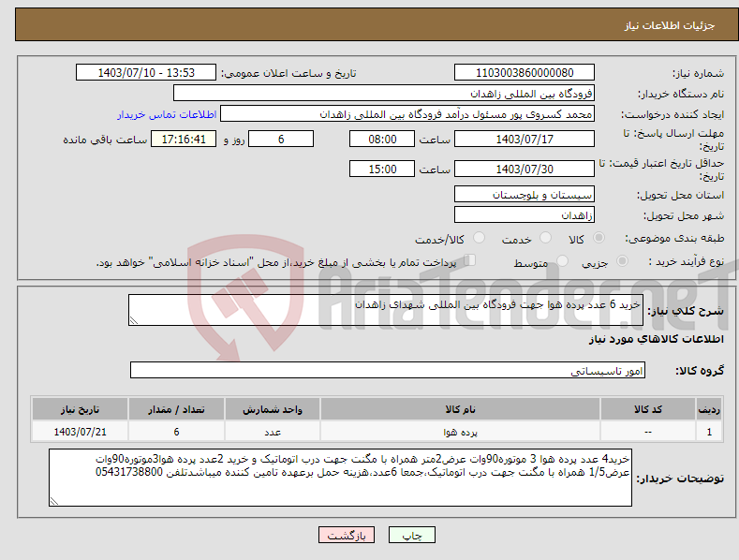Click the چاپ (print) button
Image resolution: width=739 pixels, height=560 pixels.
point(411,535)
